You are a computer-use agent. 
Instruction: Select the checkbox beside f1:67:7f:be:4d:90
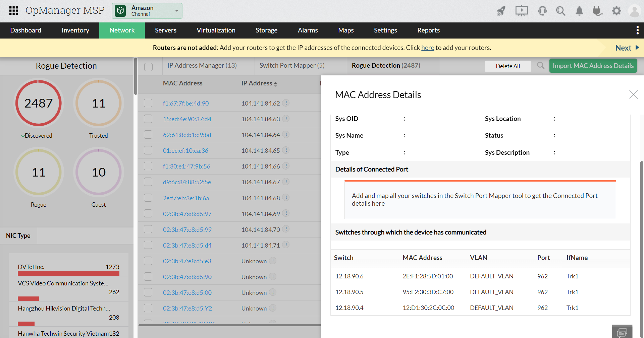pyautogui.click(x=148, y=103)
